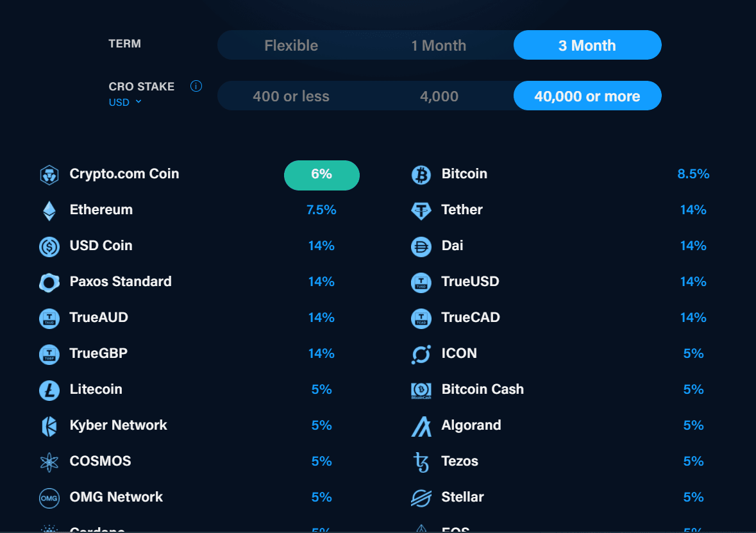Open the CRO Stake info tooltip icon
The width and height of the screenshot is (756, 533).
tap(196, 87)
